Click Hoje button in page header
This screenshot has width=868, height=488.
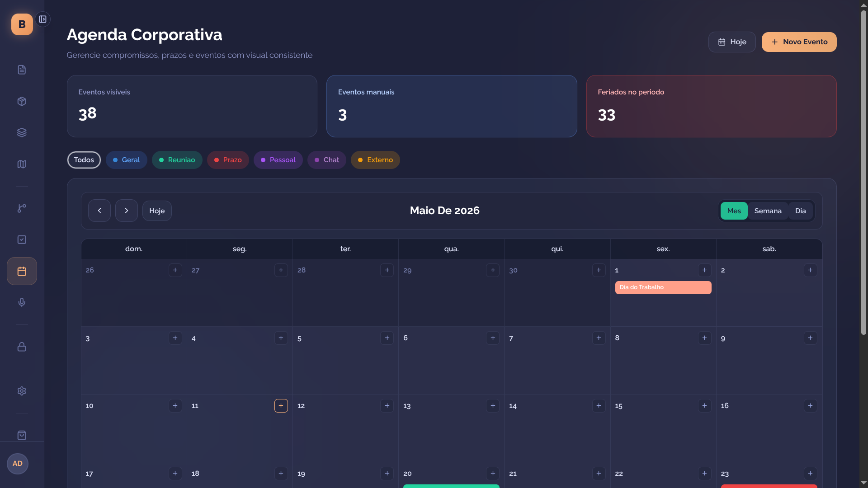pos(732,42)
